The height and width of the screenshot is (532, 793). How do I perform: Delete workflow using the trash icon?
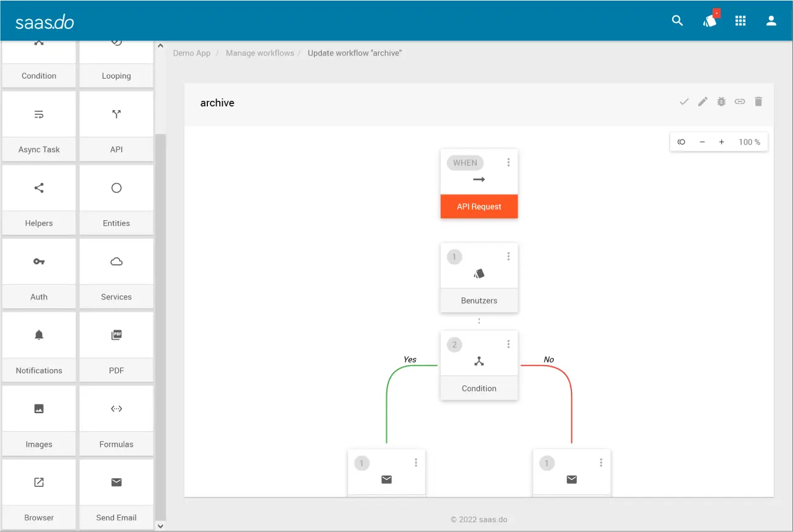pyautogui.click(x=758, y=102)
